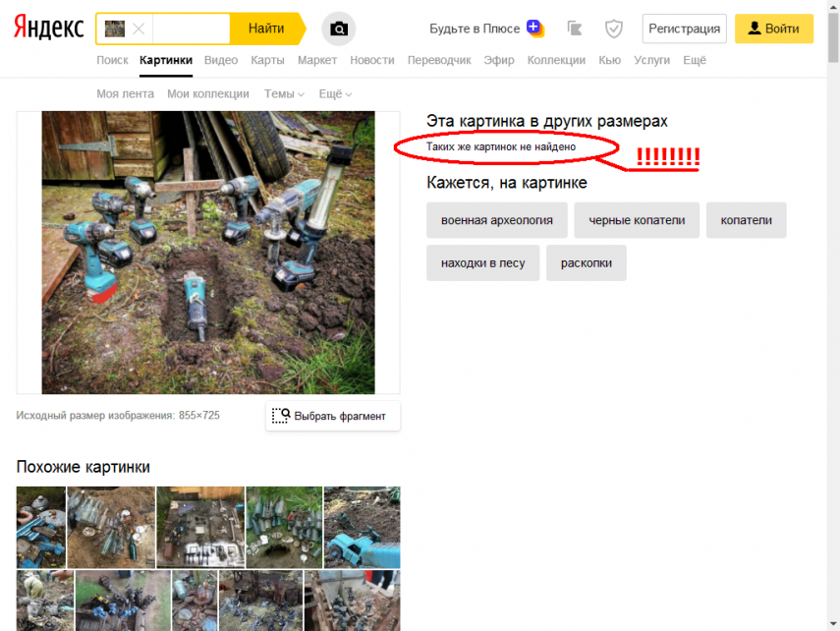Open the first similar image thumbnail

tap(40, 527)
